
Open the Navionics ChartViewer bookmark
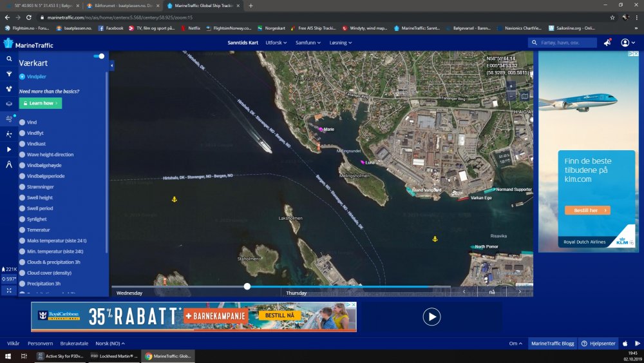pyautogui.click(x=520, y=28)
